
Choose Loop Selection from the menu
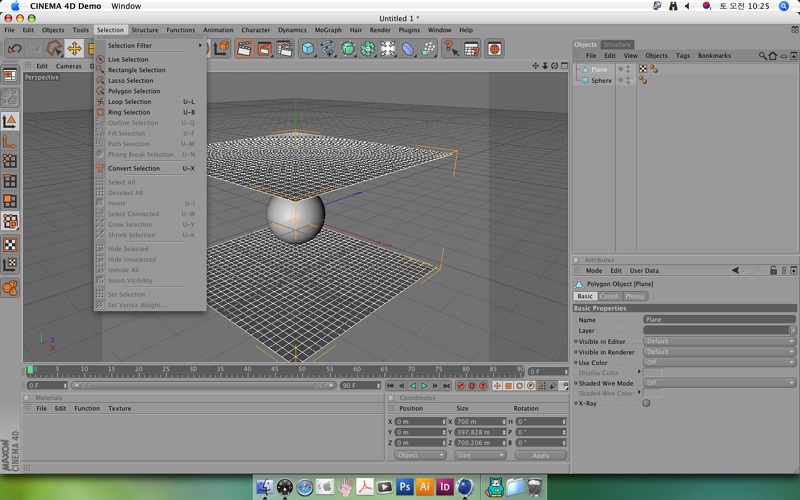(130, 102)
